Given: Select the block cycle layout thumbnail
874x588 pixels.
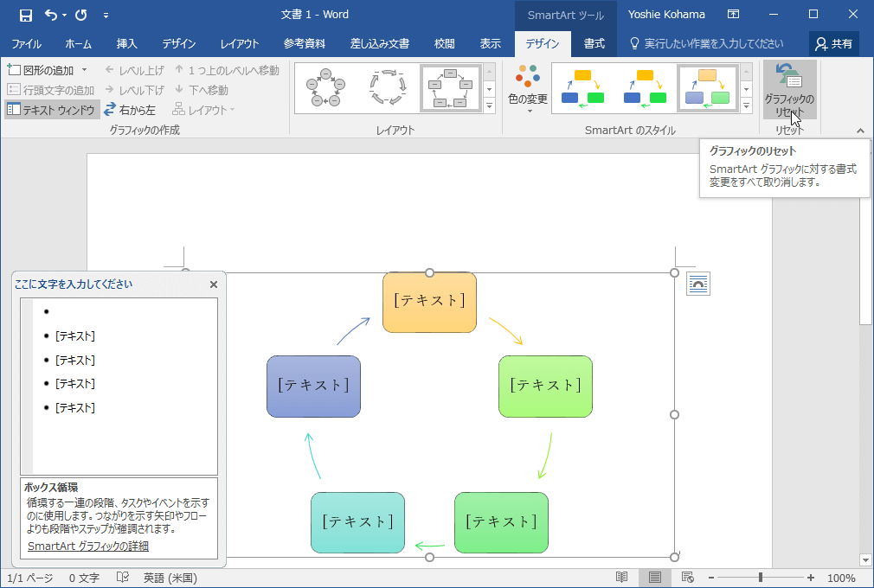Looking at the screenshot, I should click(x=450, y=88).
